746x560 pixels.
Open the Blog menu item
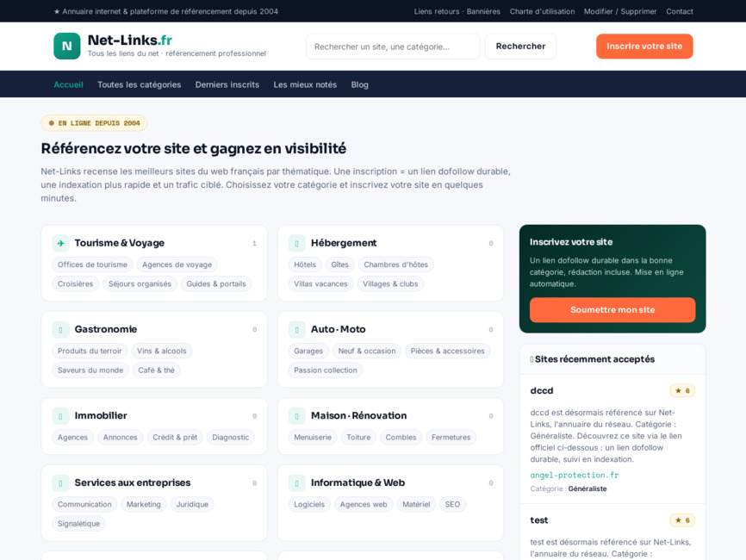(x=360, y=84)
